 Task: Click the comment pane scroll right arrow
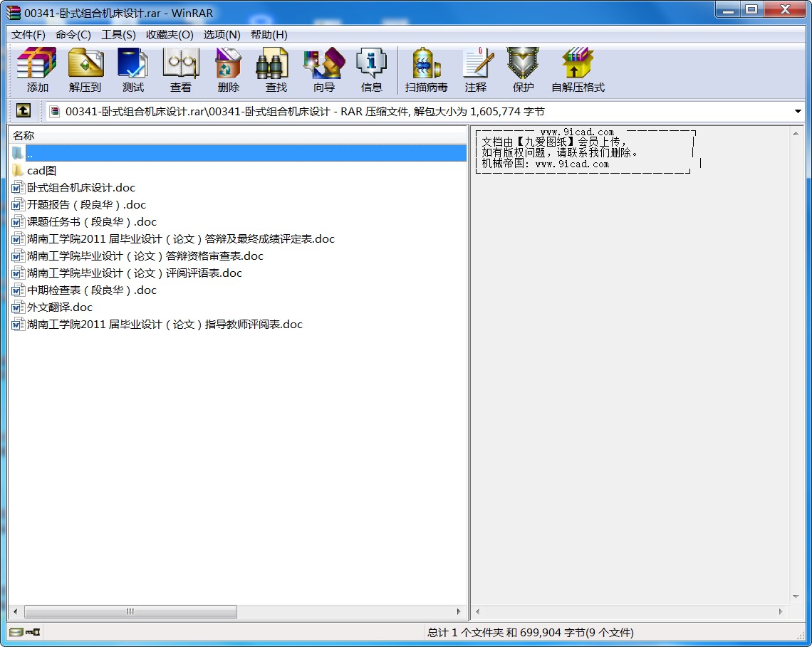click(781, 611)
